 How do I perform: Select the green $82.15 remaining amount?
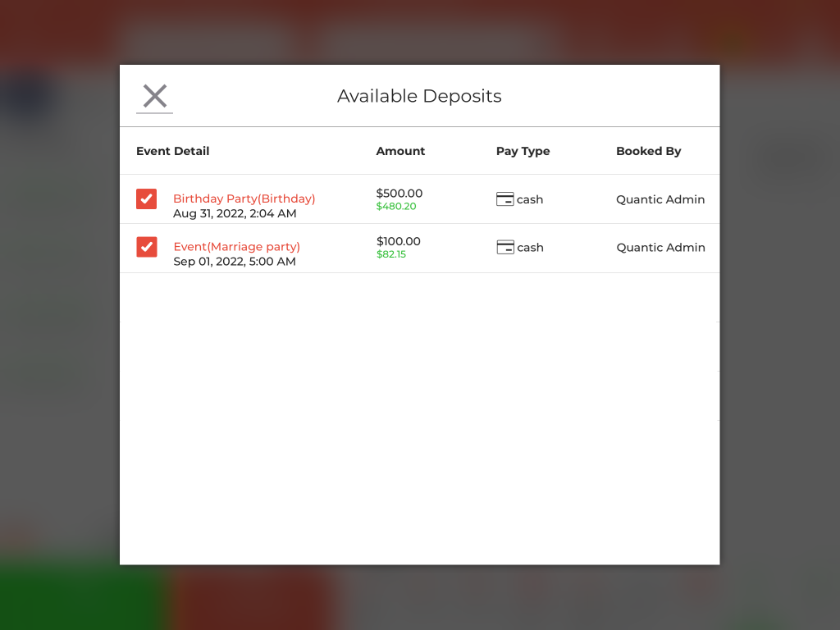[391, 254]
